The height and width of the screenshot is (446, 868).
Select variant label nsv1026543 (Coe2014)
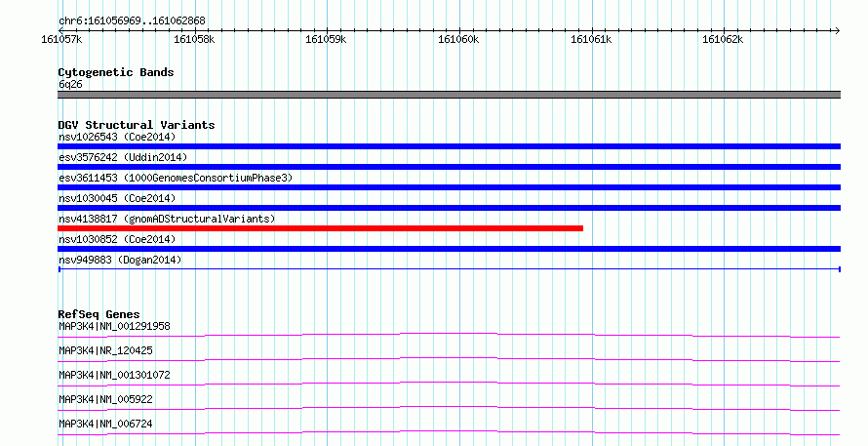click(117, 137)
